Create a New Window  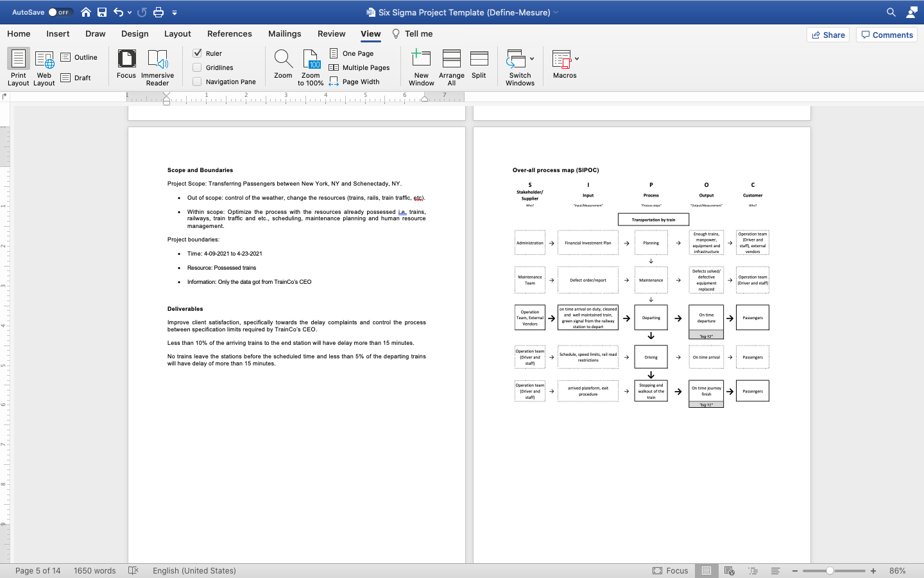[421, 67]
